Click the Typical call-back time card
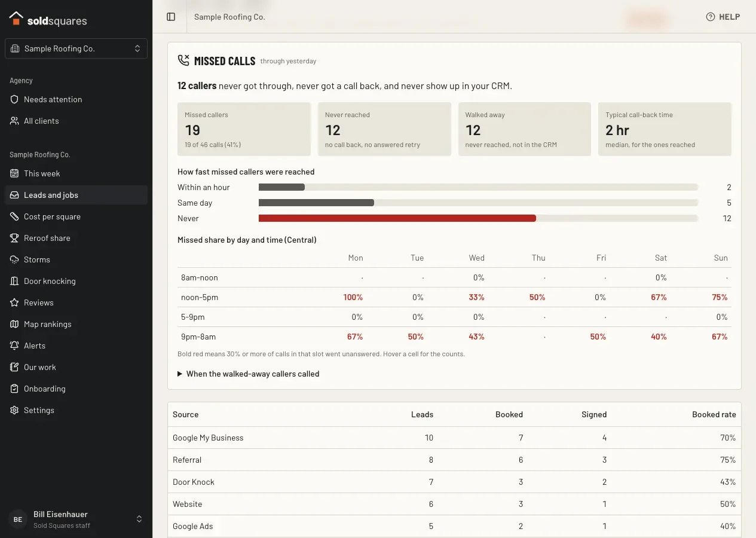 click(x=665, y=129)
